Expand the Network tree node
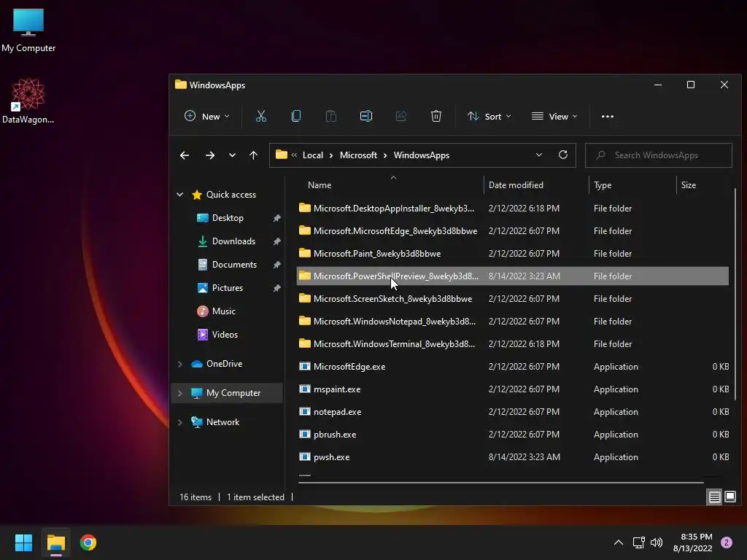Viewport: 747px width, 560px height. tap(180, 422)
